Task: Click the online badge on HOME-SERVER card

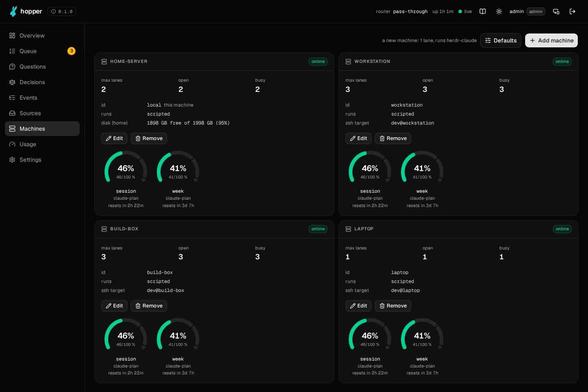Action: coord(318,62)
